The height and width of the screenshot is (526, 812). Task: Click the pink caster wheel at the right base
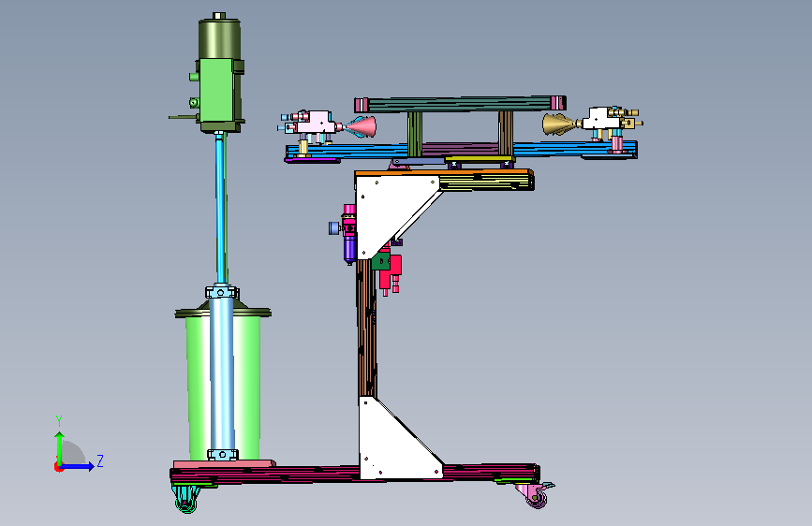[x=536, y=495]
